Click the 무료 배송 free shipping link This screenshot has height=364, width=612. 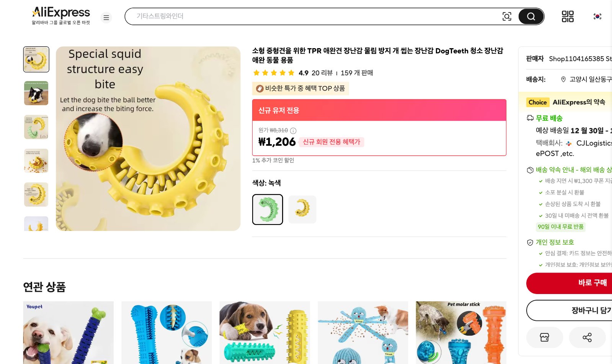549,119
